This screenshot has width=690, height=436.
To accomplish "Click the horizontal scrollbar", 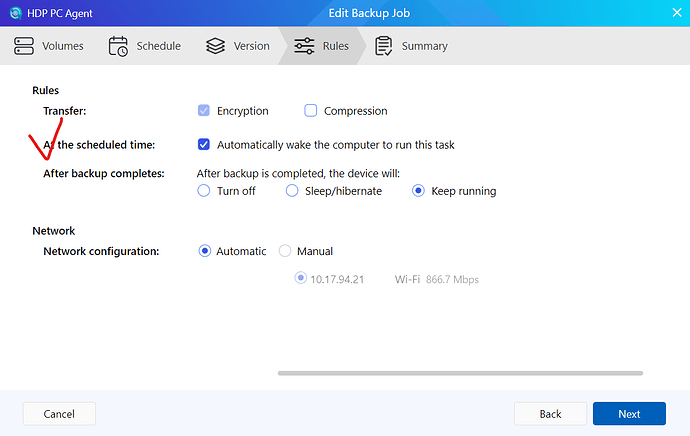I will 458,373.
